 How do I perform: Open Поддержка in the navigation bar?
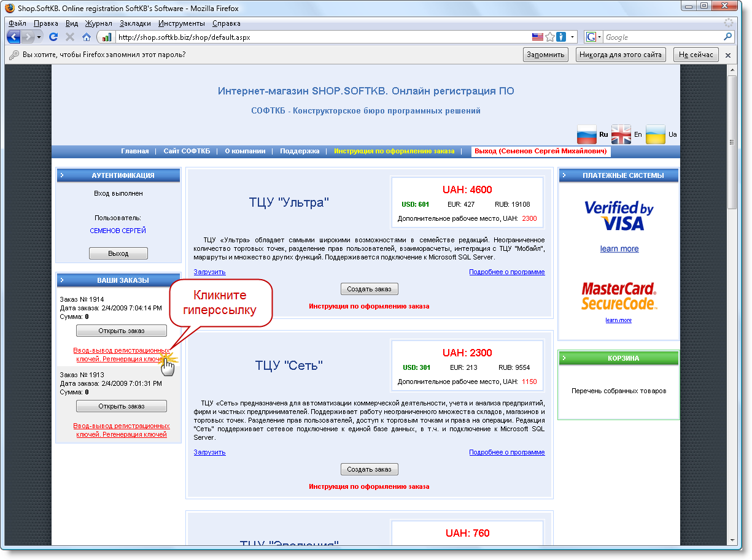[x=300, y=151]
